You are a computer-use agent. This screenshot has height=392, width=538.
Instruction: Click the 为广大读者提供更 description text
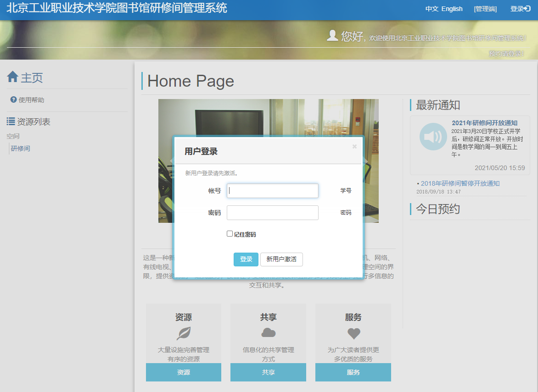point(353,350)
